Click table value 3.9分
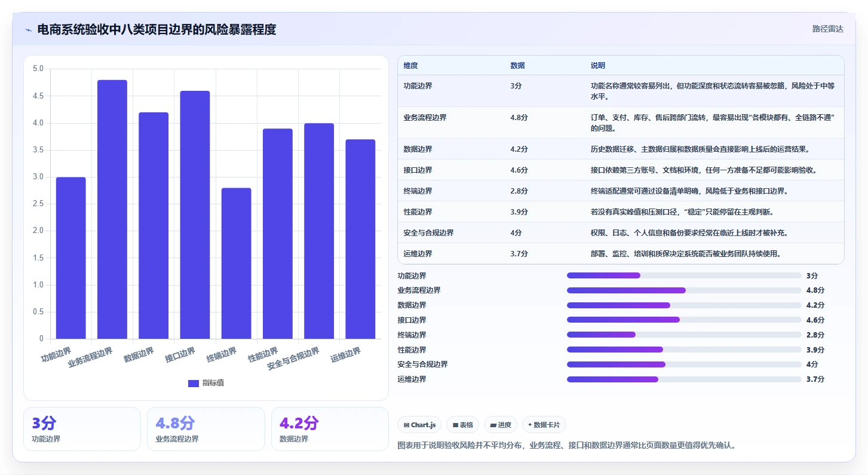This screenshot has width=868, height=475. 519,212
